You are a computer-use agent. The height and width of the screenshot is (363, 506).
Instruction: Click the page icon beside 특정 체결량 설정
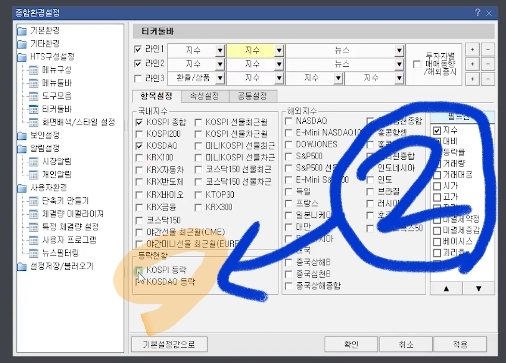(x=34, y=227)
